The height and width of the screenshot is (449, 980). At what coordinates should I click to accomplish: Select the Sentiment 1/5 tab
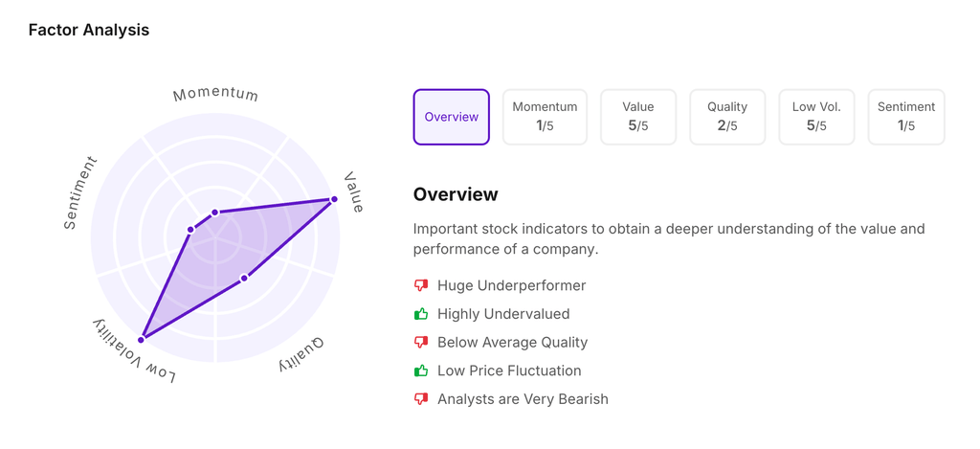coord(906,117)
